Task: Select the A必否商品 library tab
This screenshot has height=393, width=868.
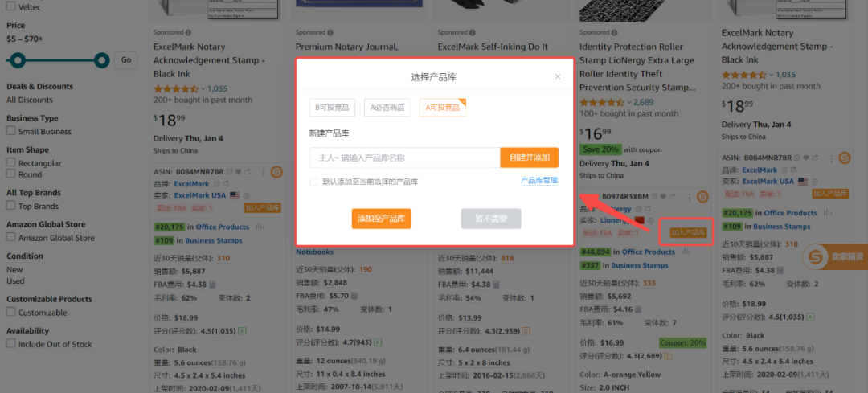Action: 387,108
